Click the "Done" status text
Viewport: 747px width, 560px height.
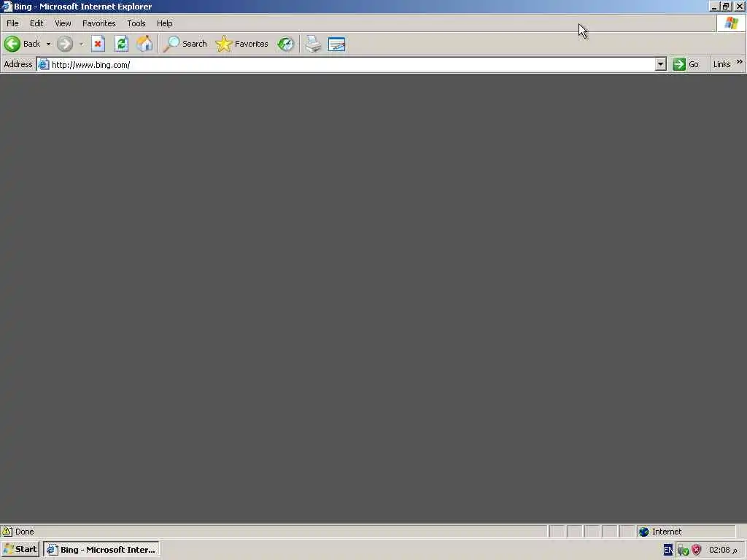coord(24,532)
